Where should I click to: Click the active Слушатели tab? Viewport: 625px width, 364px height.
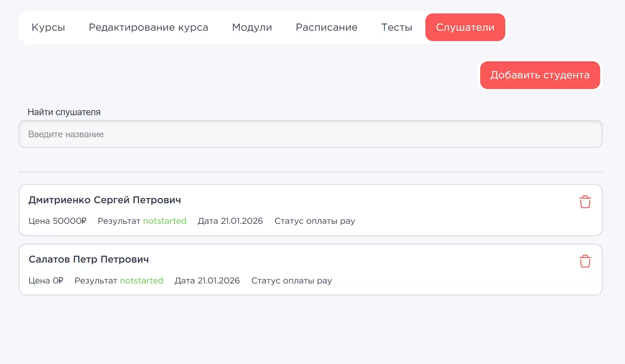pyautogui.click(x=465, y=27)
